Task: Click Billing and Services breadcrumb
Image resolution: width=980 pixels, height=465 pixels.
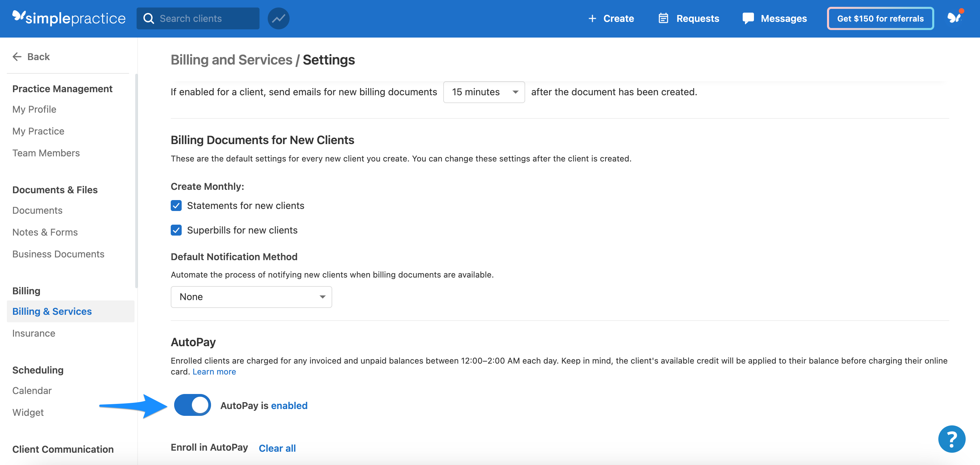Action: (x=231, y=60)
